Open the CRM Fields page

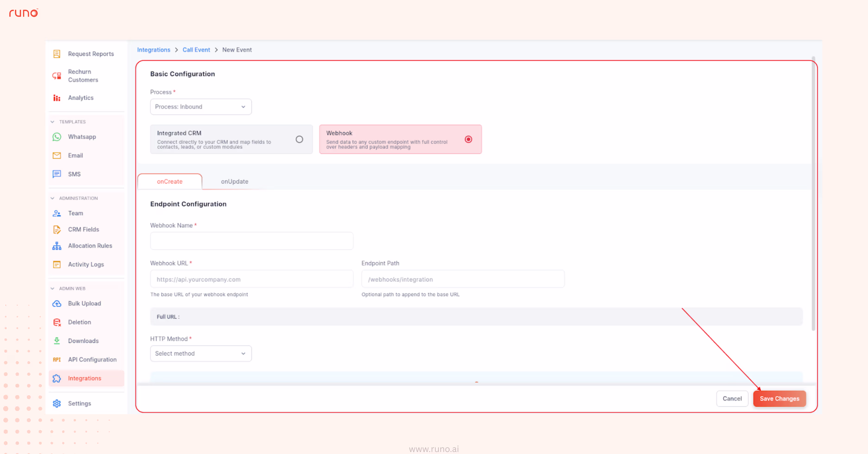tap(83, 229)
